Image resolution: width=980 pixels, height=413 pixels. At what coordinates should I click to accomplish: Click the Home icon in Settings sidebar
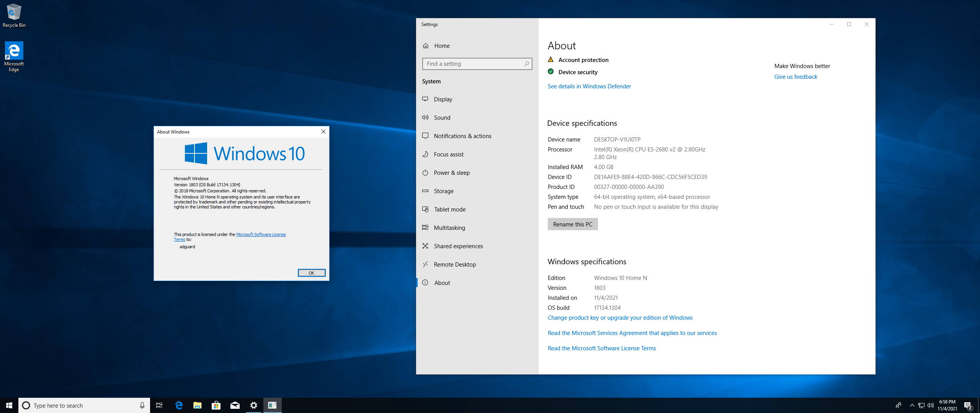426,46
